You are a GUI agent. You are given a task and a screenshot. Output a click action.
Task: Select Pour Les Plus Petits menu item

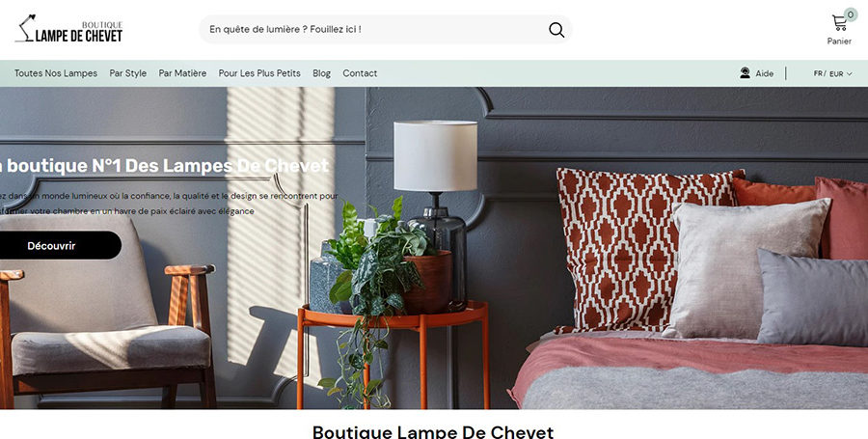[x=259, y=73]
